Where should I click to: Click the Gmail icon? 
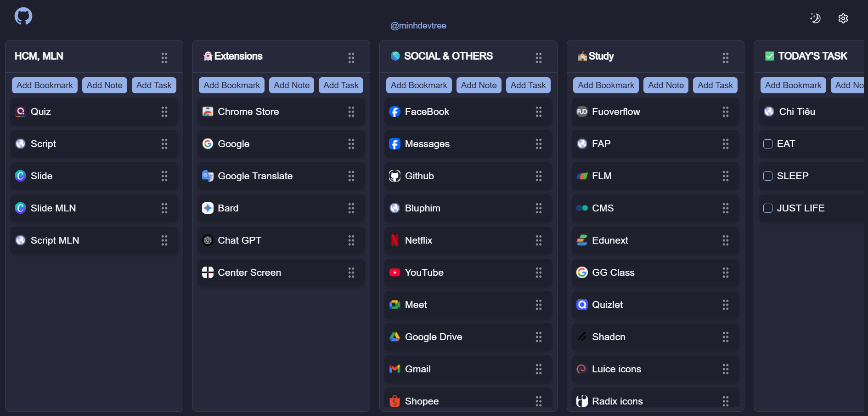coord(395,369)
